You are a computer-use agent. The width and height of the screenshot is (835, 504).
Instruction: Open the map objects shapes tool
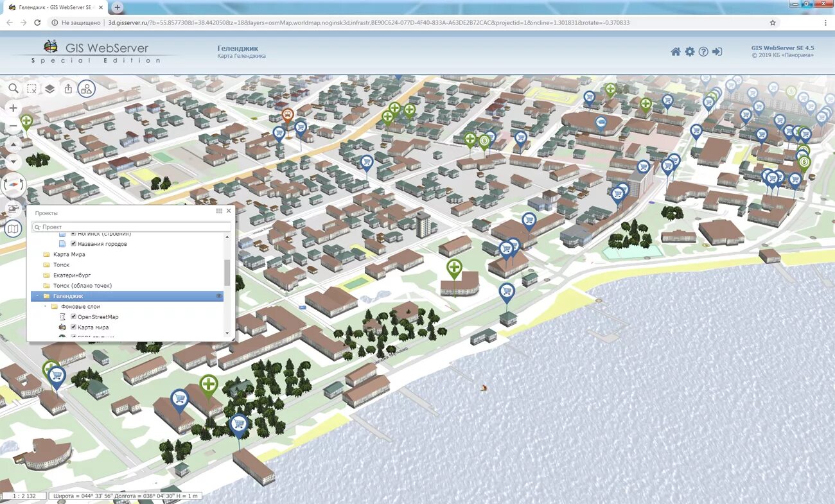coord(87,89)
